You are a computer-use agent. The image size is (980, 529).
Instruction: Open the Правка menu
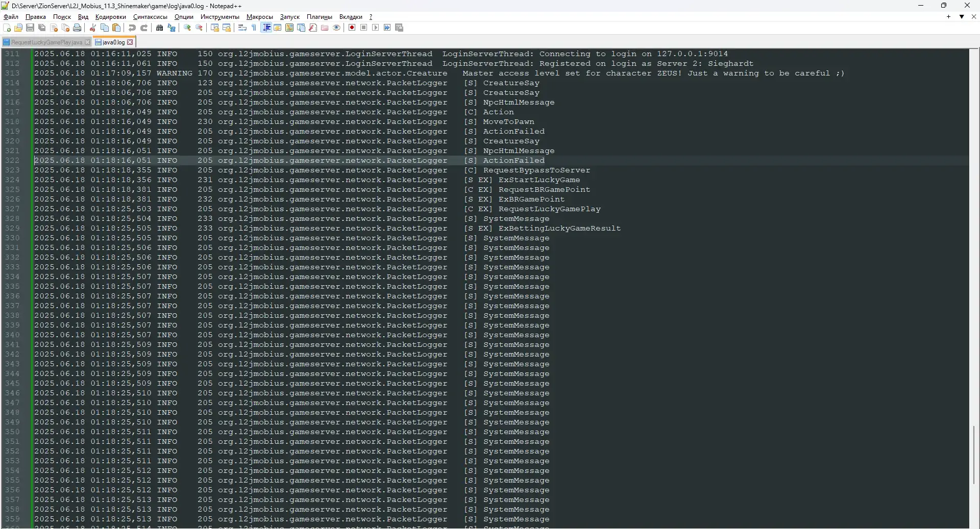pyautogui.click(x=36, y=17)
